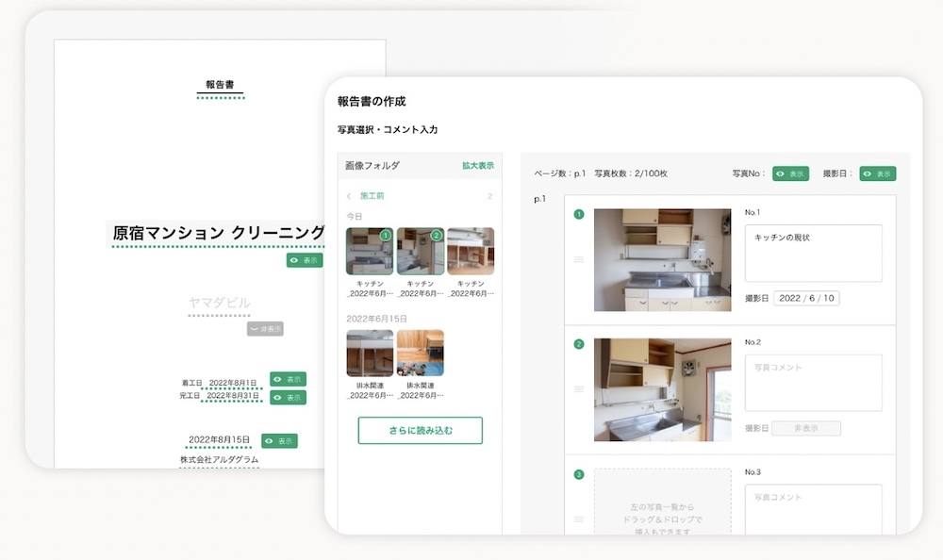943x560 pixels.
Task: Select first キッチン thumbnail marked 1
Action: click(370, 251)
